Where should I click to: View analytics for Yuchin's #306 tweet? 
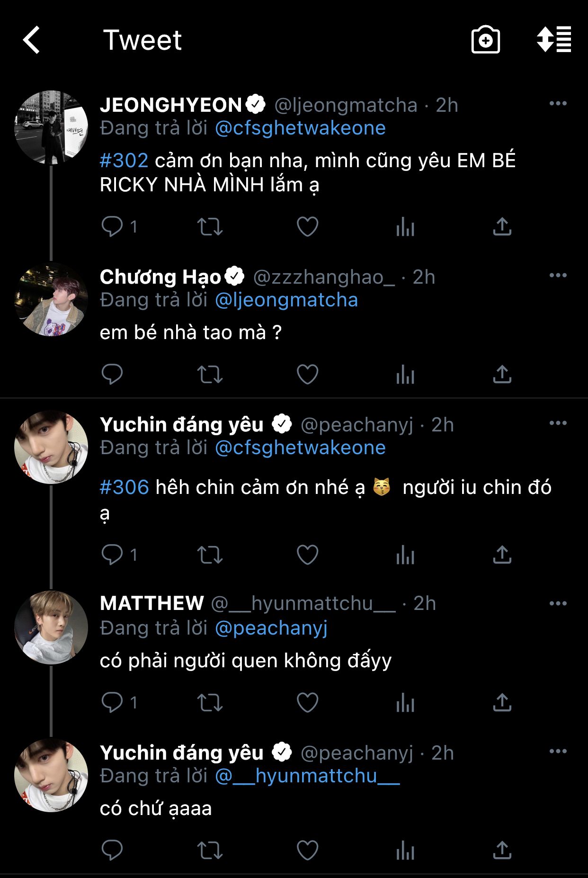405,555
